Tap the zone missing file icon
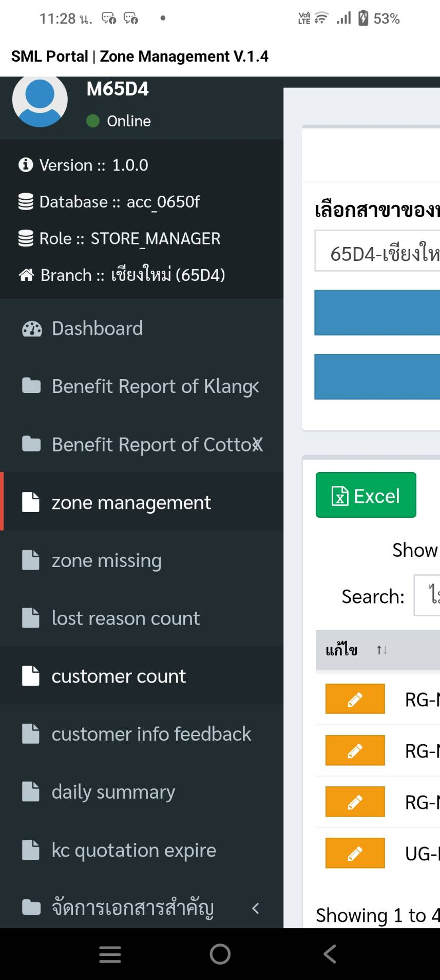The image size is (440, 980). tap(31, 560)
